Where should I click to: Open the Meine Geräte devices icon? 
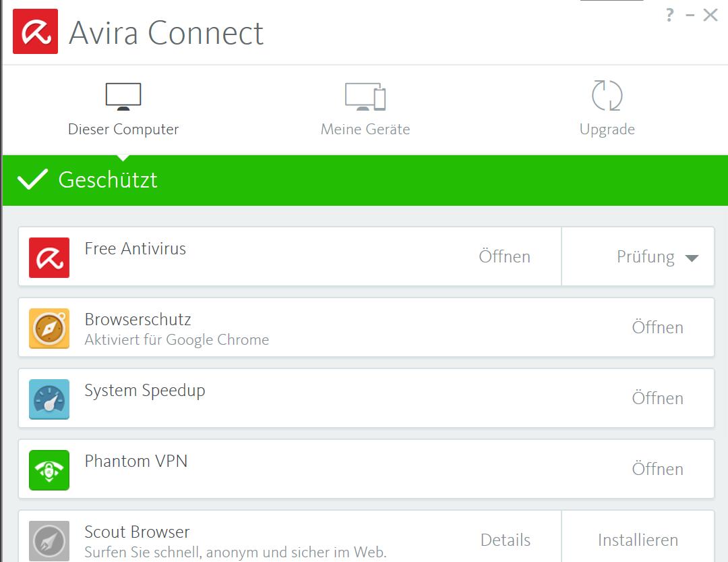point(365,96)
